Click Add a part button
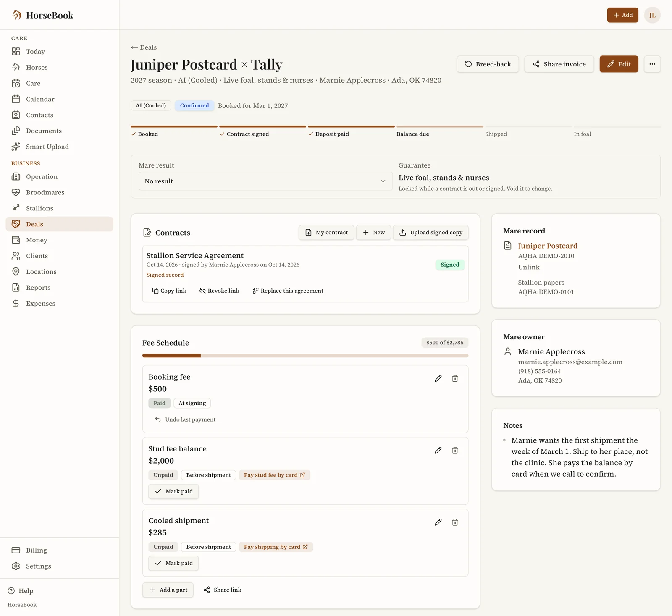Image resolution: width=672 pixels, height=616 pixels. 168,590
